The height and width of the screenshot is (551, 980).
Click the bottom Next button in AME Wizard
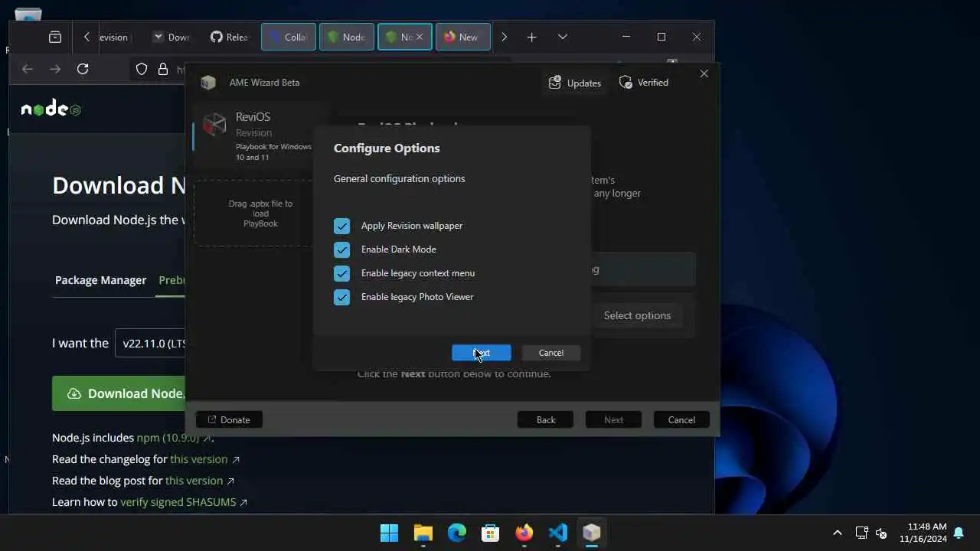tap(613, 419)
